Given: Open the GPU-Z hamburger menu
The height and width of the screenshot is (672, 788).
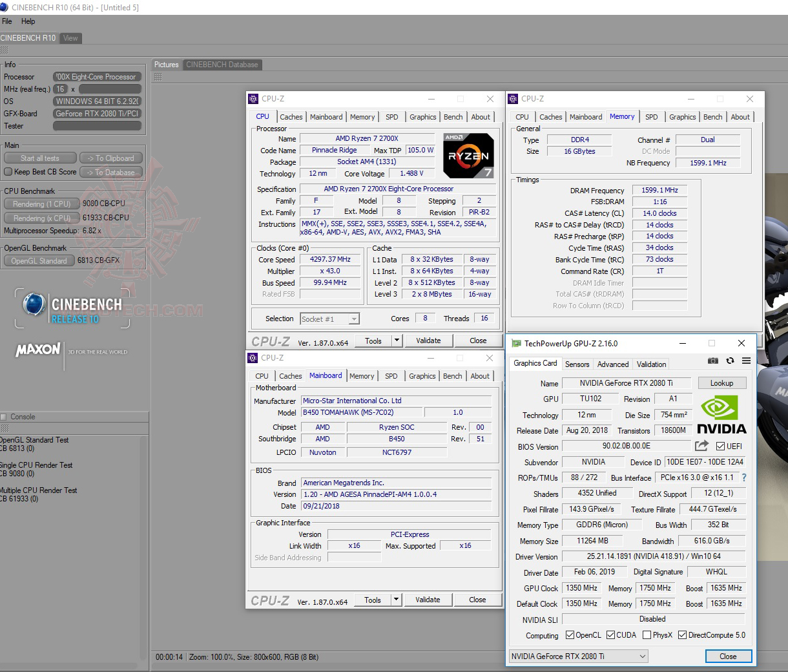Looking at the screenshot, I should 746,361.
